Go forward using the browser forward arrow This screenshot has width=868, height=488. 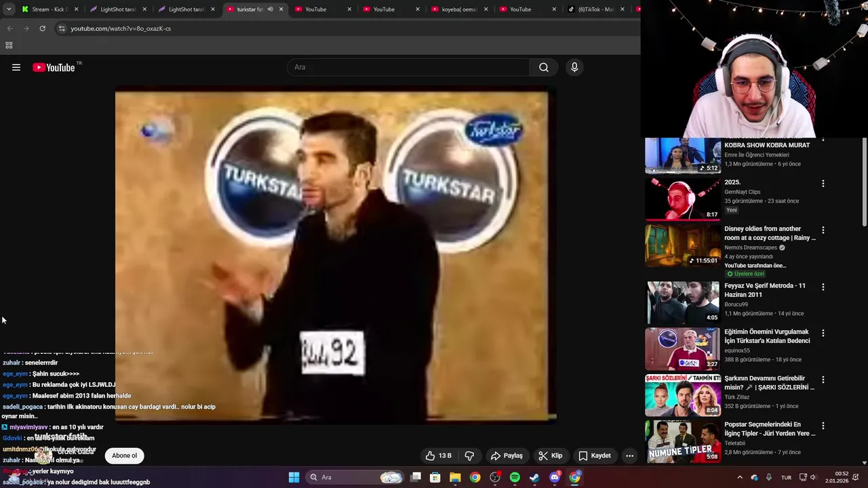26,28
